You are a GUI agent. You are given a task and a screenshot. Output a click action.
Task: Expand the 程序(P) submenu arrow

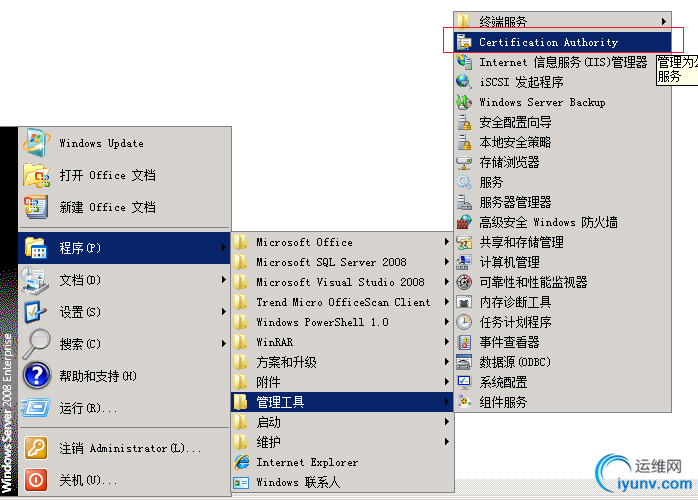pos(223,248)
